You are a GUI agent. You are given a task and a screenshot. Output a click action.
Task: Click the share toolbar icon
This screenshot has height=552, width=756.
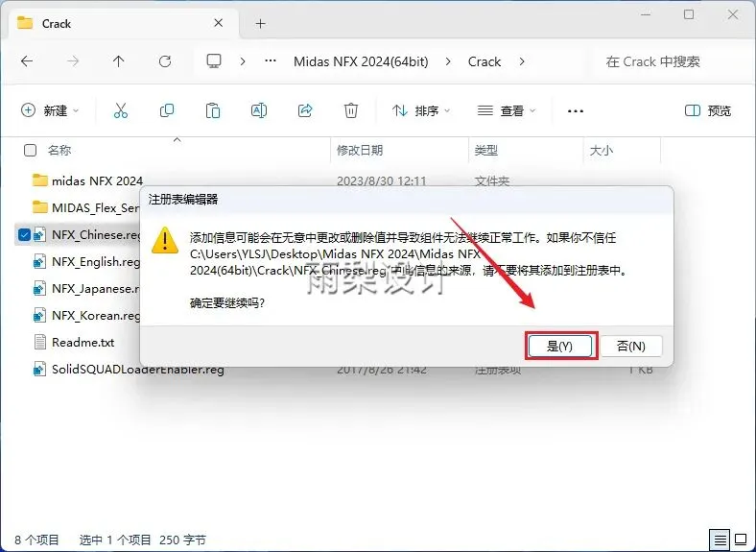coord(305,110)
